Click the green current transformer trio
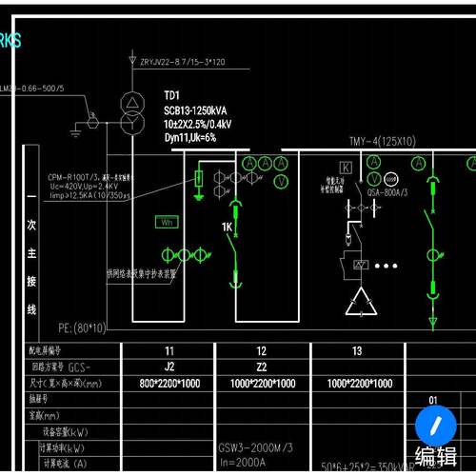The width and height of the screenshot is (476, 476). click(x=186, y=255)
